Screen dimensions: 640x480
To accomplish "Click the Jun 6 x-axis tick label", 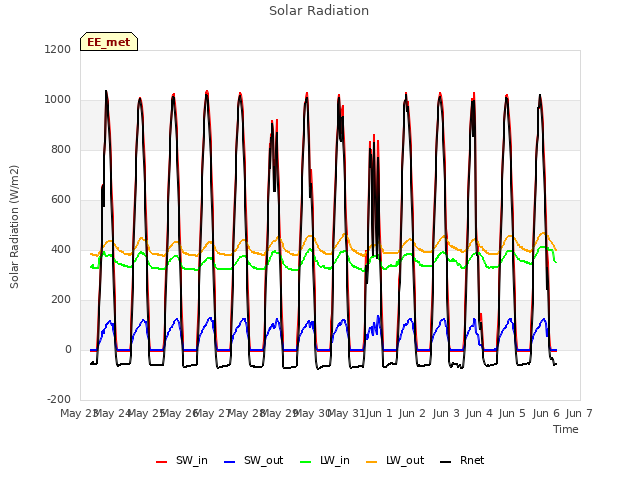I will coord(546,413).
